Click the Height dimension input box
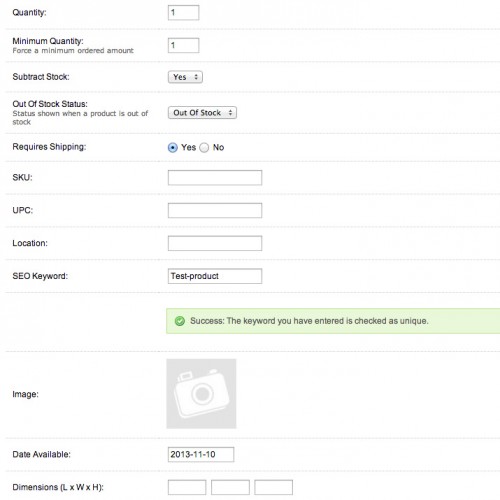 coord(274,487)
